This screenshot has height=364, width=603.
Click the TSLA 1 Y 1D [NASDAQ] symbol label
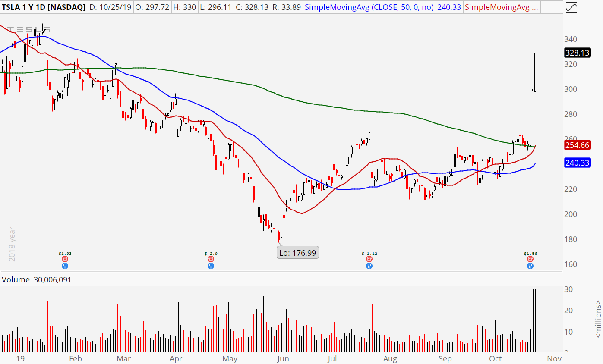(44, 7)
